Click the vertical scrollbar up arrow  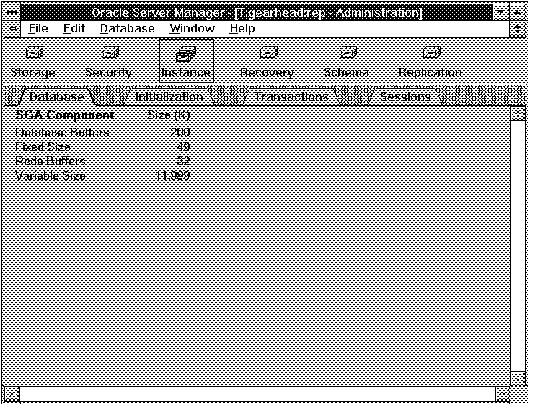(518, 114)
